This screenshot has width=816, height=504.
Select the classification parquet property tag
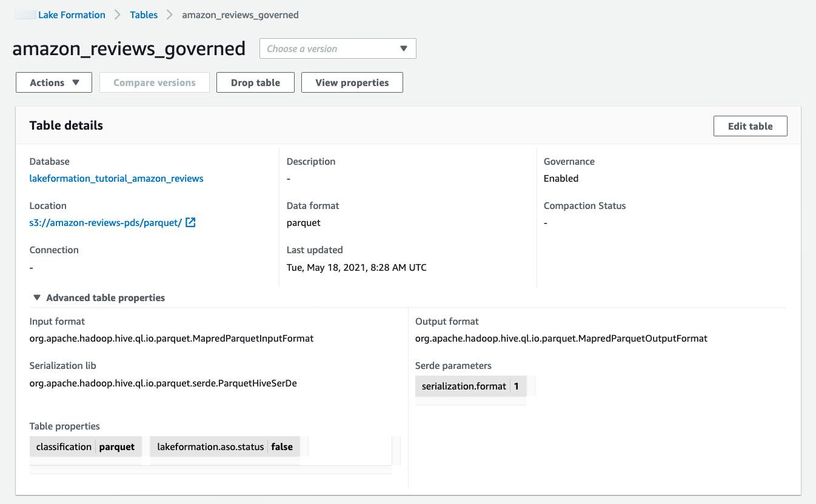point(85,446)
